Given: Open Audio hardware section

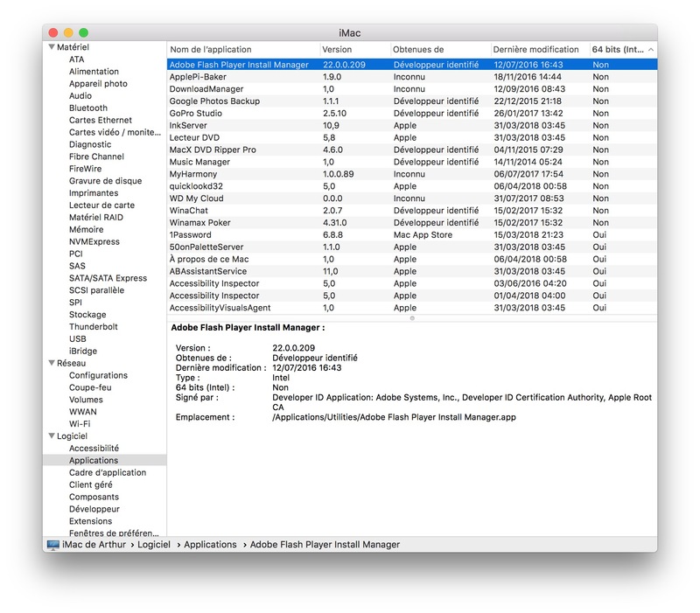Looking at the screenshot, I should [80, 95].
